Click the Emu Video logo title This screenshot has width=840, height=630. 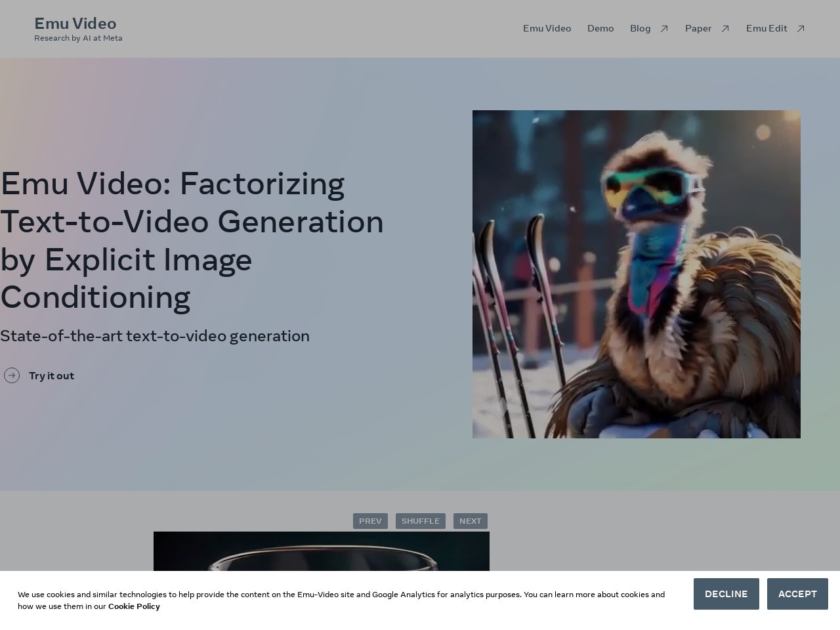click(x=75, y=24)
